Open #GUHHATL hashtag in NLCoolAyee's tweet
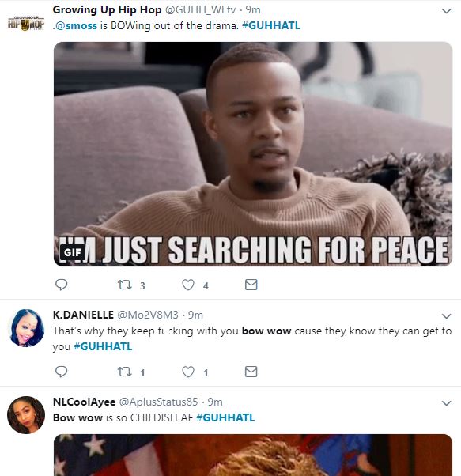 pos(225,417)
